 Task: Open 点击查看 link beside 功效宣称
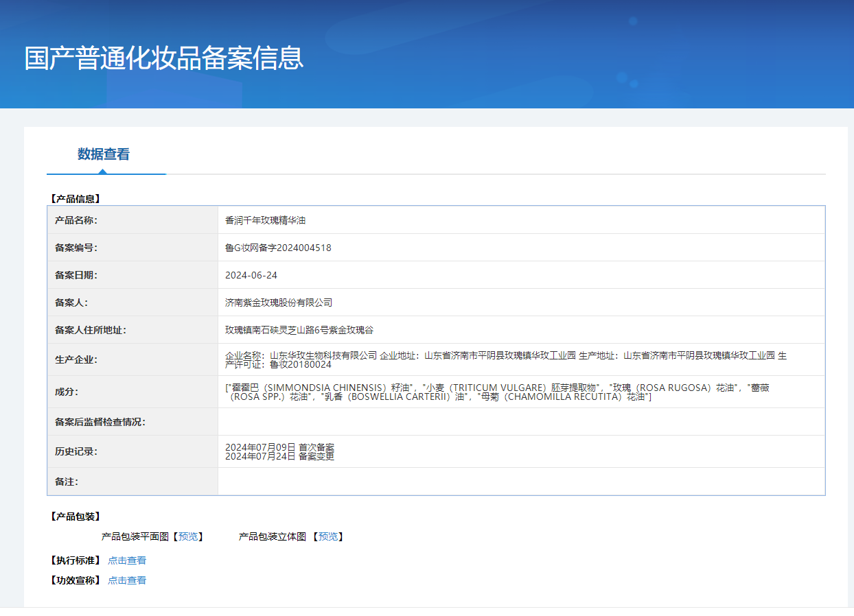(127, 580)
